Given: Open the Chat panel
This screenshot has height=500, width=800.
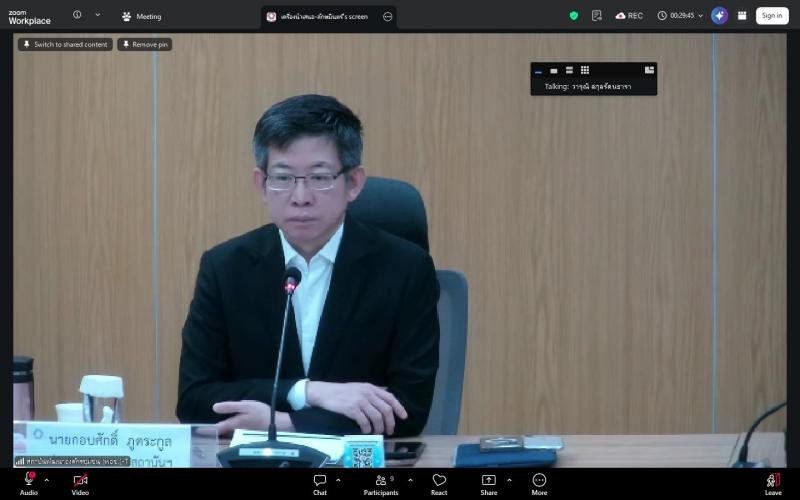Looking at the screenshot, I should point(320,484).
